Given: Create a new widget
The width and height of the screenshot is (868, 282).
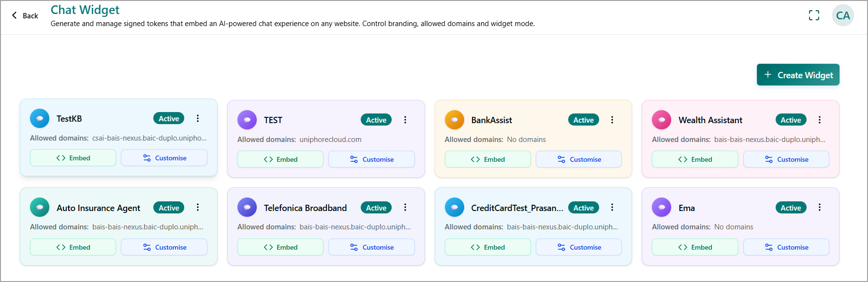Looking at the screenshot, I should pyautogui.click(x=798, y=75).
